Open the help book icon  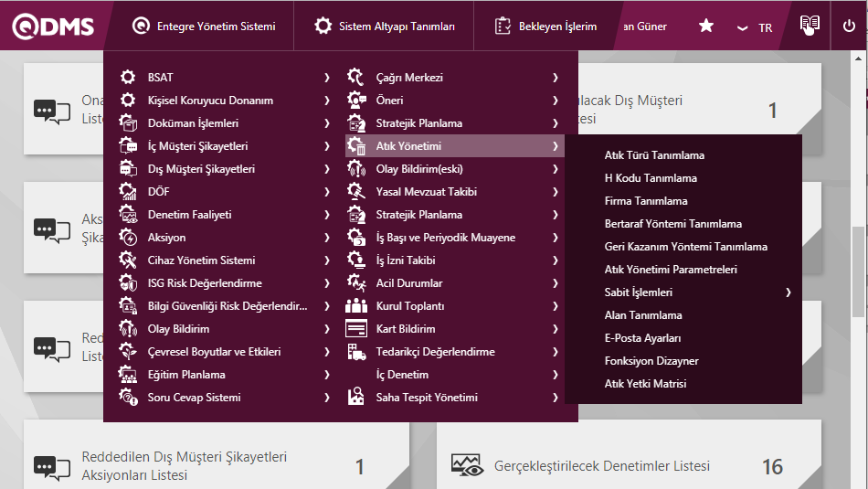coord(810,26)
